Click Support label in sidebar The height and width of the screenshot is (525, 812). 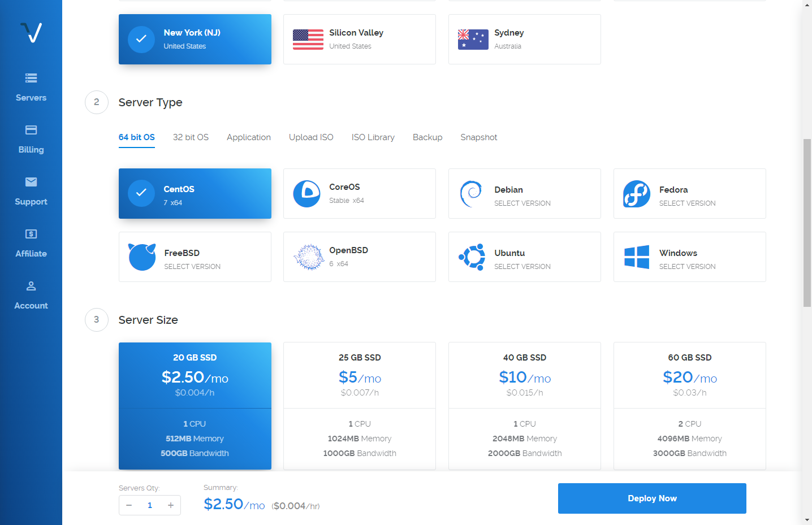point(31,202)
